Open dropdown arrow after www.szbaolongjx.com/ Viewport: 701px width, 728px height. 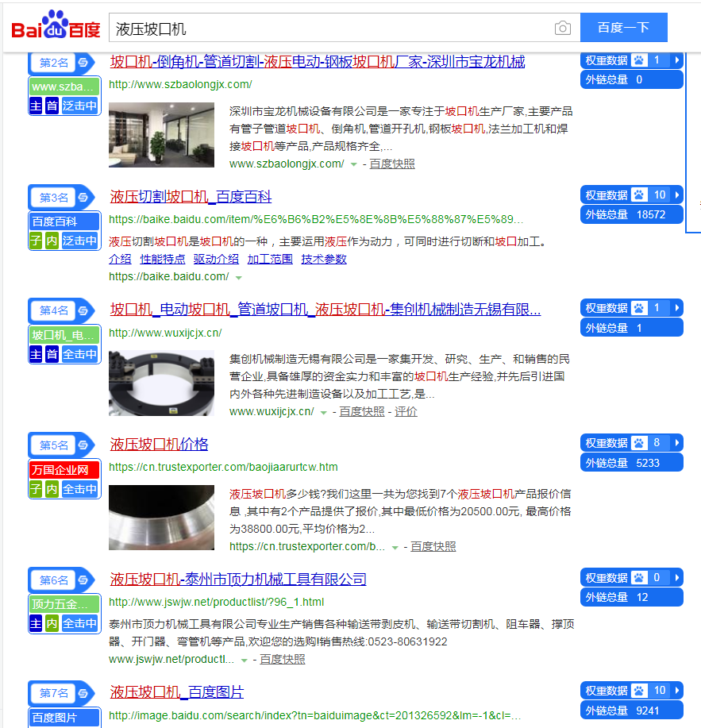pyautogui.click(x=354, y=164)
